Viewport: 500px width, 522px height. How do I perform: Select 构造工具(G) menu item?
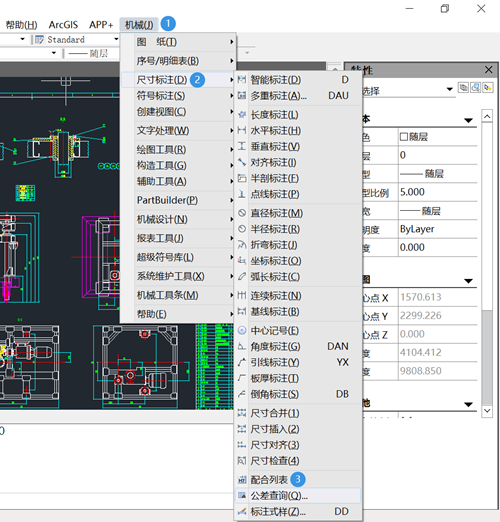[x=178, y=165]
